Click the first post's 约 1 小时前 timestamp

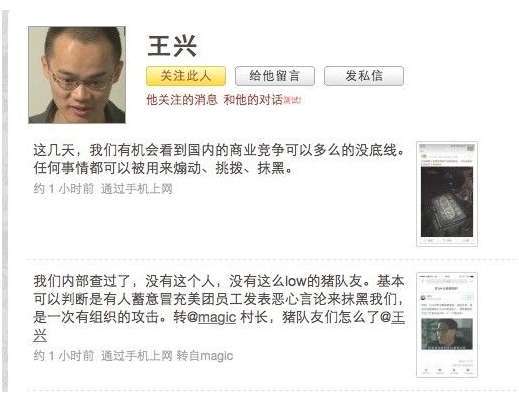click(x=64, y=189)
